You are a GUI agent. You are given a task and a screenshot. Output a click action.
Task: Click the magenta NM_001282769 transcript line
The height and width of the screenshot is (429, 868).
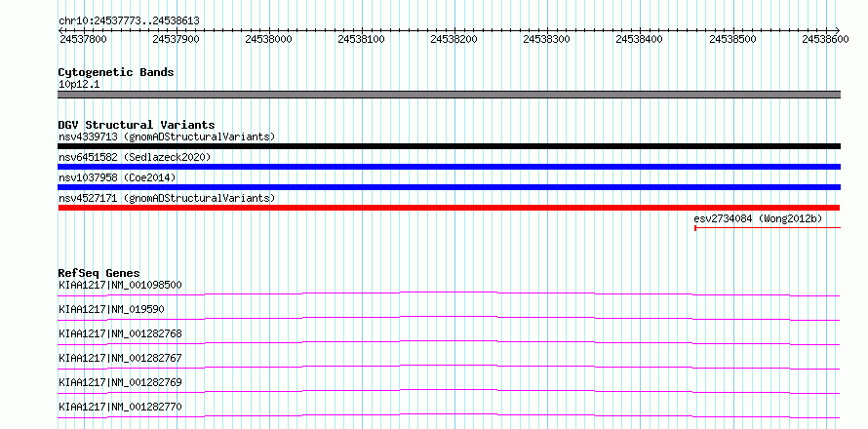coord(449,391)
